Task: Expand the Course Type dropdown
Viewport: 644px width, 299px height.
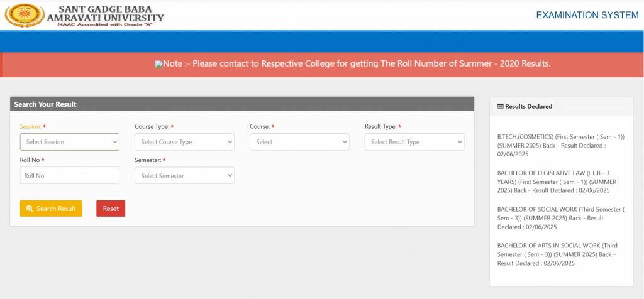Action: [184, 142]
